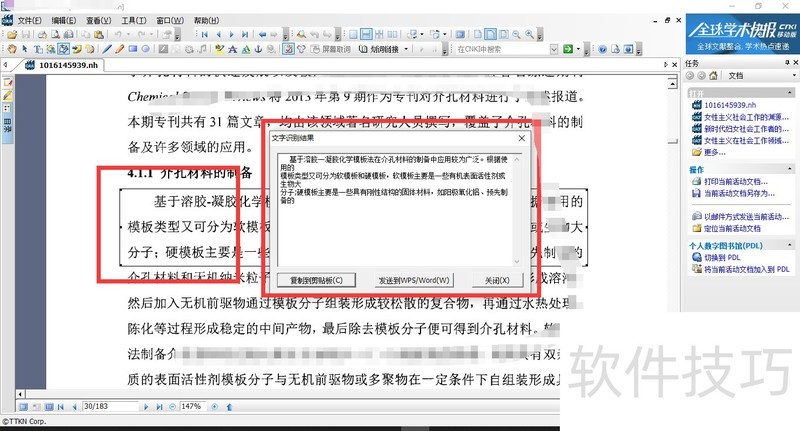Click the toolbar zoom out magnifier

[x=516, y=35]
